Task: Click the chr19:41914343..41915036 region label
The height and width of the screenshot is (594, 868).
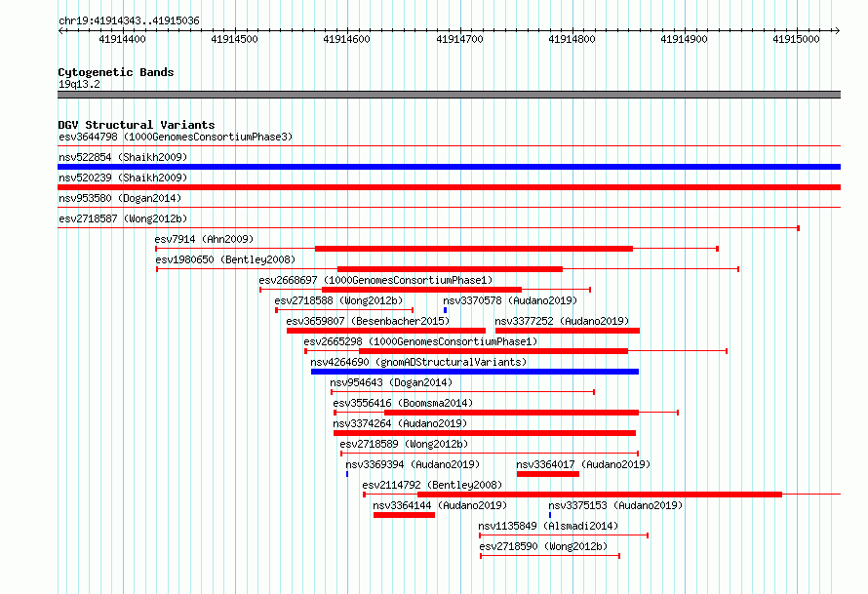Action: pos(129,20)
